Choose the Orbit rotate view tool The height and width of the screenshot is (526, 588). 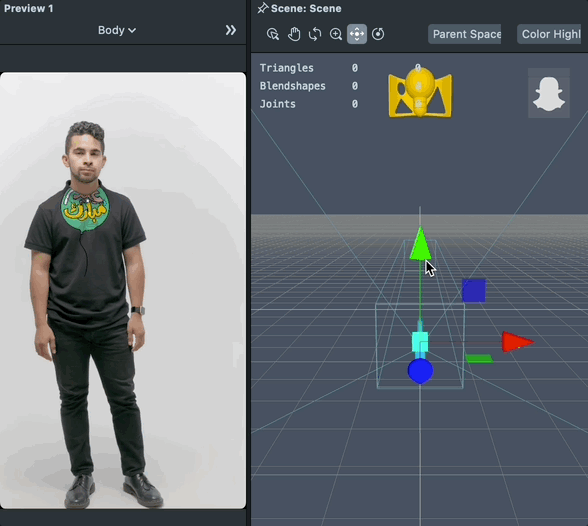point(315,34)
